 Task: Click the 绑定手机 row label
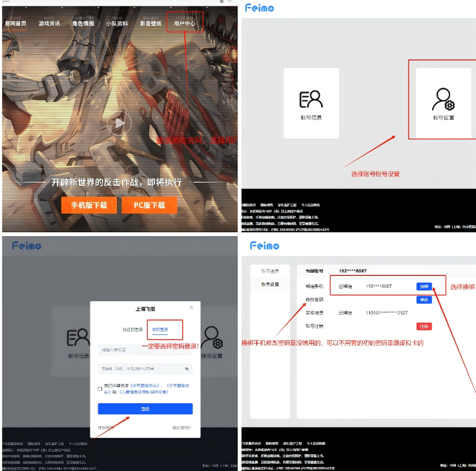coord(314,286)
